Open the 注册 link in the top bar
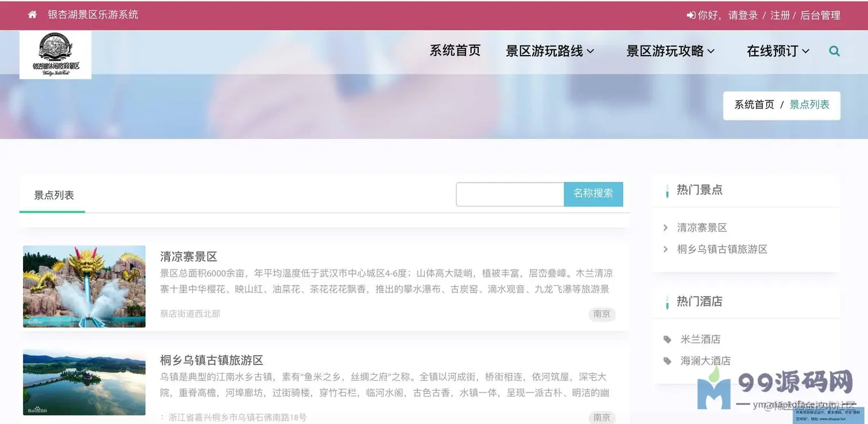The image size is (868, 424). click(780, 15)
